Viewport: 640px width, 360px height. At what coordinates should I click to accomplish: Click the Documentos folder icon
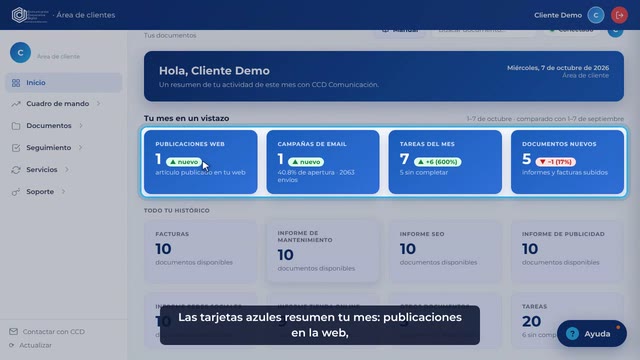(16, 126)
